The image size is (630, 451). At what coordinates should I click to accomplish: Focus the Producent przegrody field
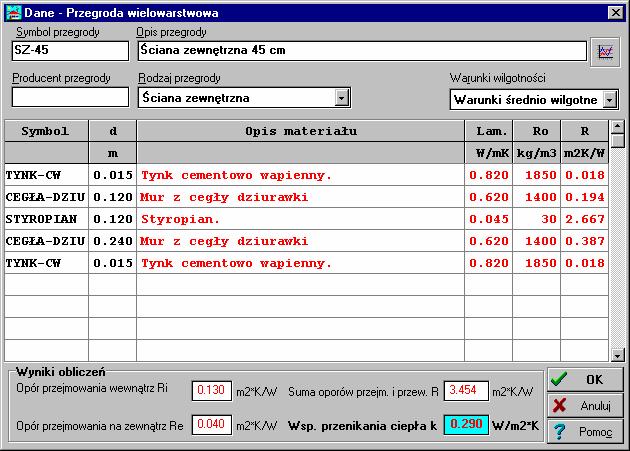click(x=70, y=97)
